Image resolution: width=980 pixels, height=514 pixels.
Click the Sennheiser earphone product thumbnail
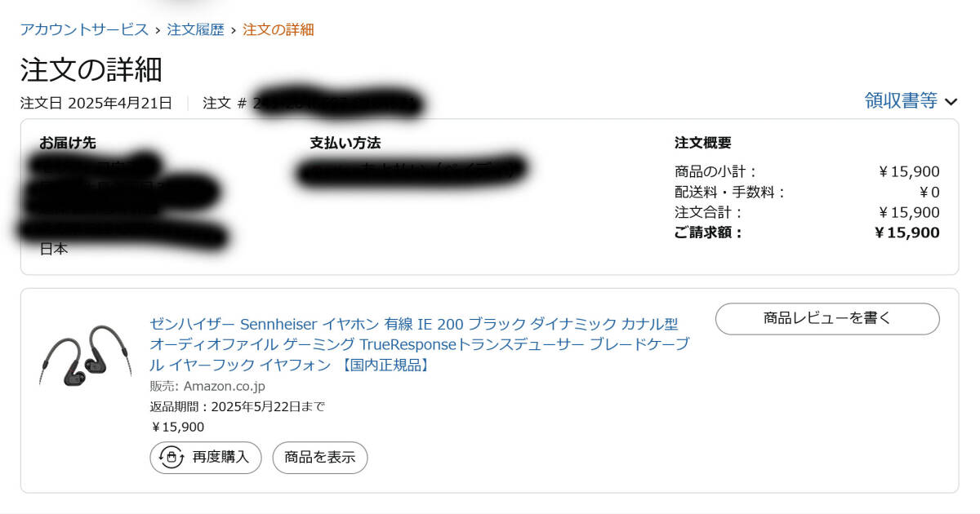85,356
